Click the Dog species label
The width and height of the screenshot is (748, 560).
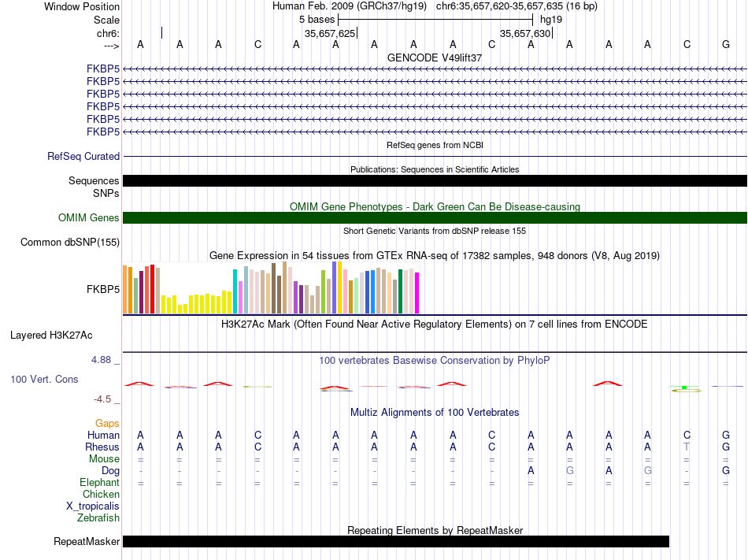click(x=110, y=471)
